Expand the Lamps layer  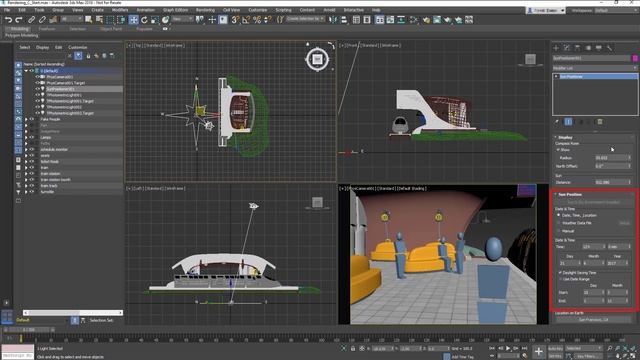(26, 138)
